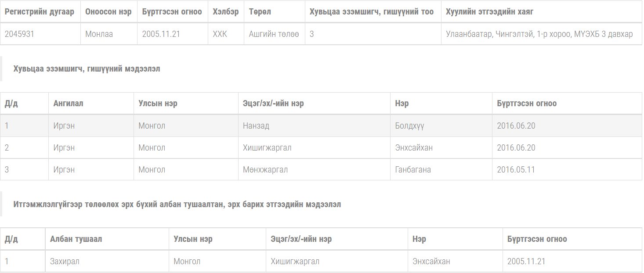644x273 pixels.
Task: Click the Төрөл column header
Action: (x=260, y=11)
